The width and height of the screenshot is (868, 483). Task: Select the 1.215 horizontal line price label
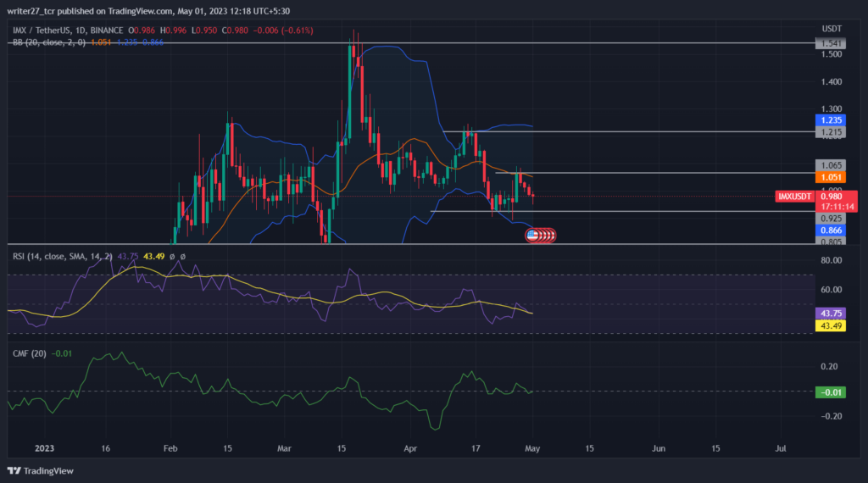[x=831, y=131]
